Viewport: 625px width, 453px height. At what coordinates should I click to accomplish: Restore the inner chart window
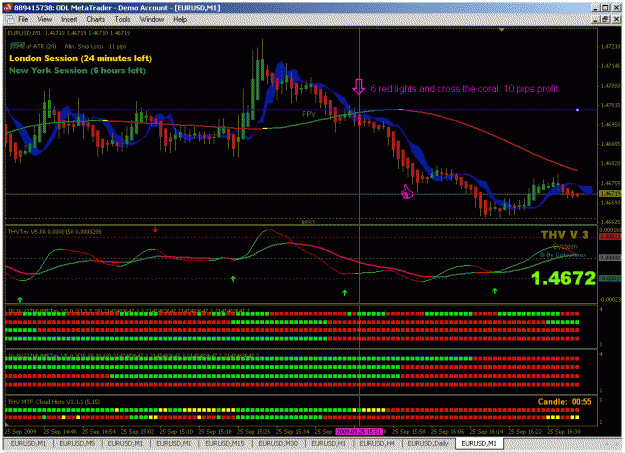605,19
